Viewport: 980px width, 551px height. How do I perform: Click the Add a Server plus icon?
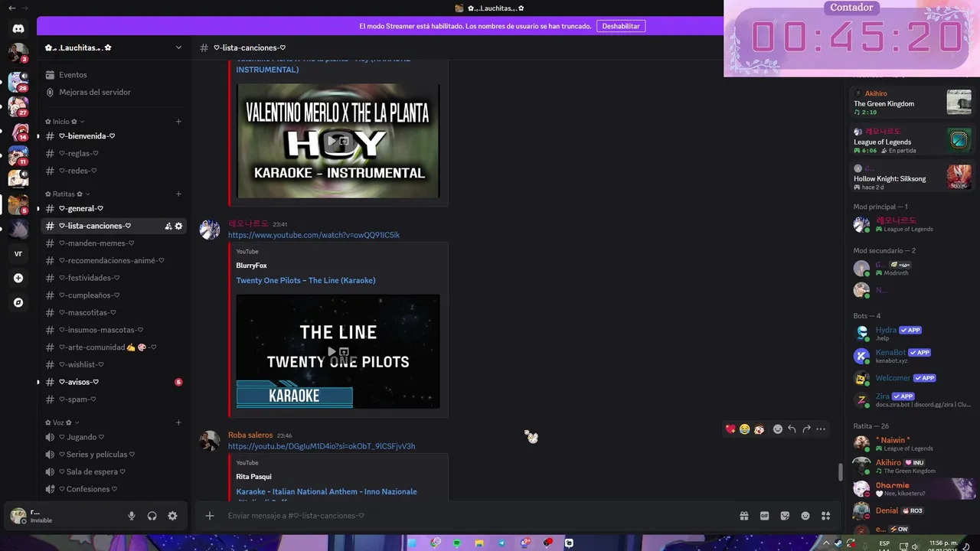click(18, 279)
